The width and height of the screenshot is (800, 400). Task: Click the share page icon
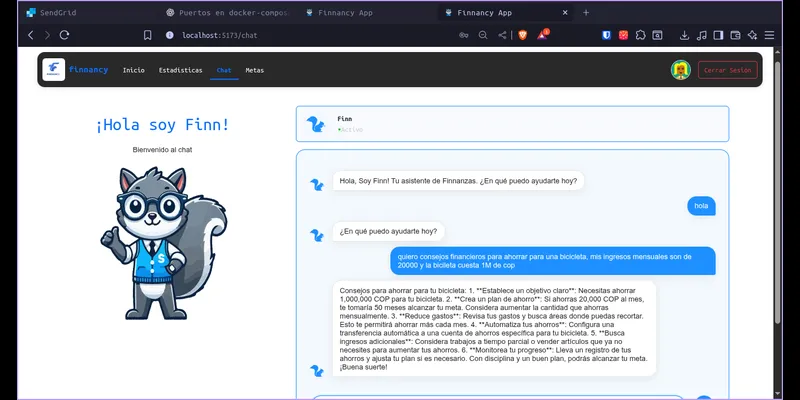(x=503, y=35)
